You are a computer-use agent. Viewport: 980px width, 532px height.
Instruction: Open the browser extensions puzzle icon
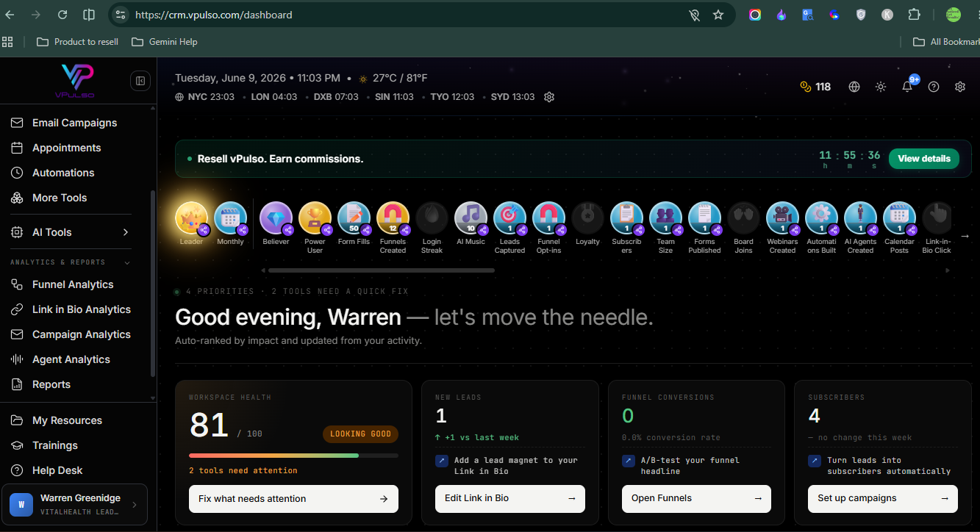click(x=914, y=15)
